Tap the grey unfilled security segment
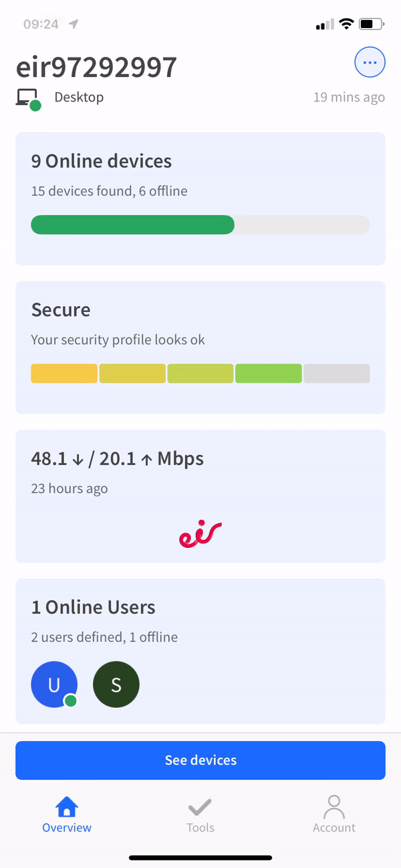This screenshot has width=401, height=868. coord(337,374)
